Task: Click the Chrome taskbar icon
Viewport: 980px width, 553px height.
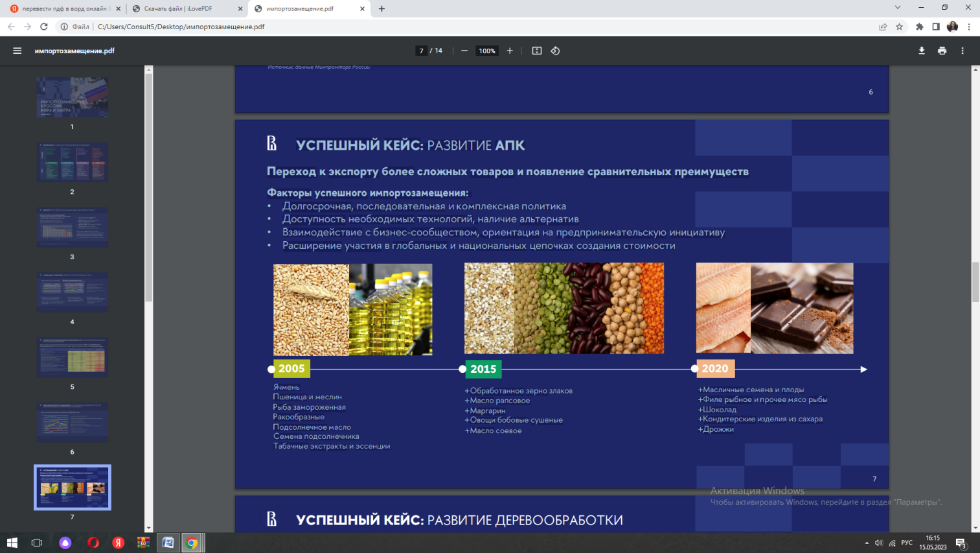Action: 192,543
